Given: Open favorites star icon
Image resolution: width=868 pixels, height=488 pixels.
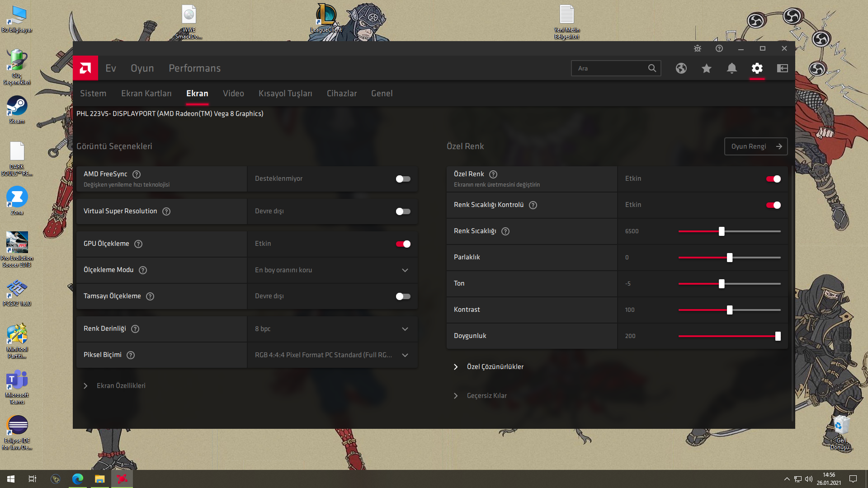Looking at the screenshot, I should [x=707, y=68].
